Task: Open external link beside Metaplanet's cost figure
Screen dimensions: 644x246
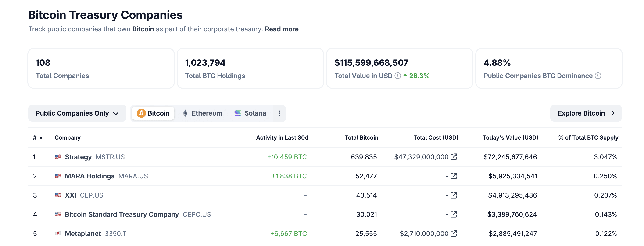Action: pyautogui.click(x=454, y=233)
